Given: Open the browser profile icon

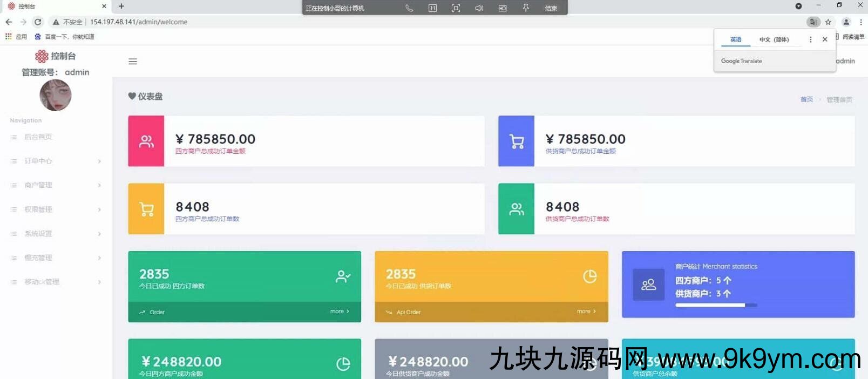Looking at the screenshot, I should 846,22.
